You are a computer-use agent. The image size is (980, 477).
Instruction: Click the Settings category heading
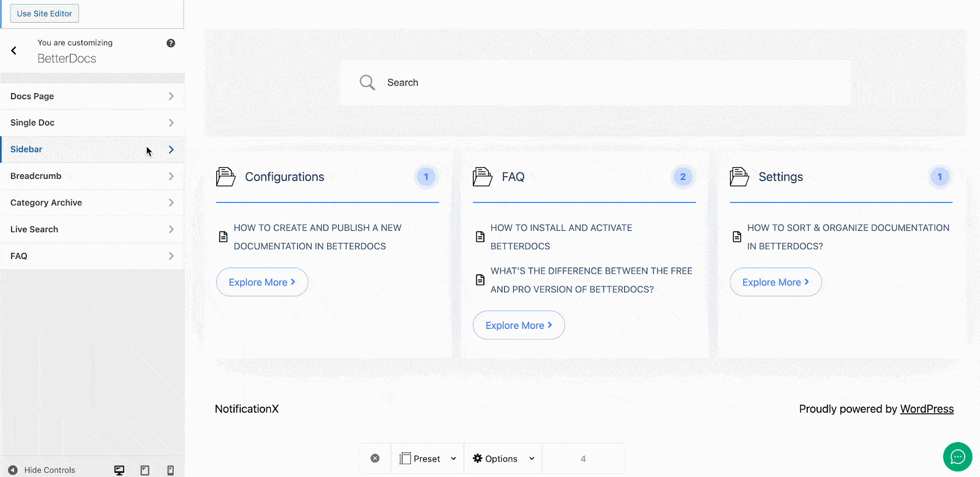pos(781,177)
